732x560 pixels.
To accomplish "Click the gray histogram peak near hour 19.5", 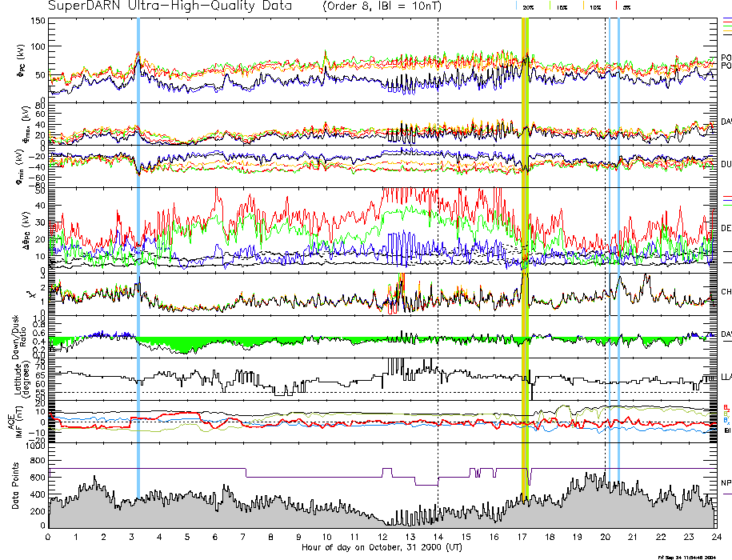I will (590, 499).
